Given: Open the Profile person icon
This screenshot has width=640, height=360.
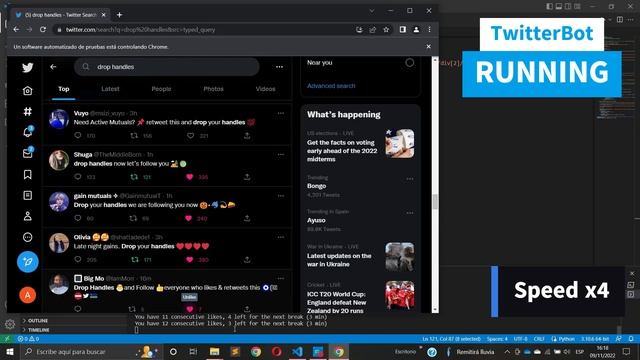Looking at the screenshot, I should (28, 216).
